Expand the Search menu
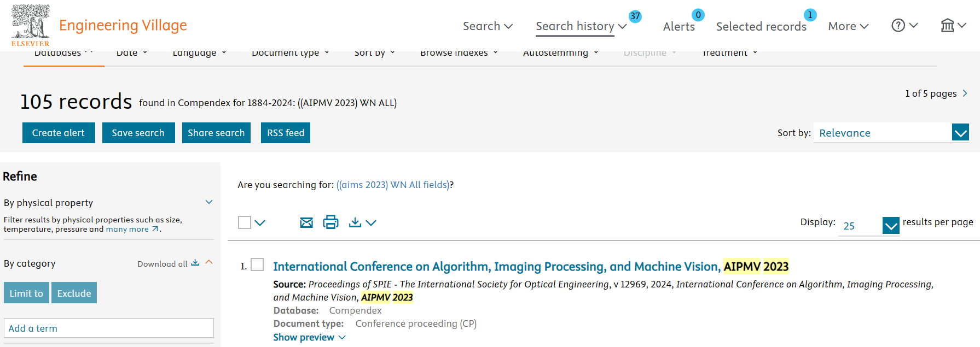This screenshot has width=980, height=347. point(488,26)
